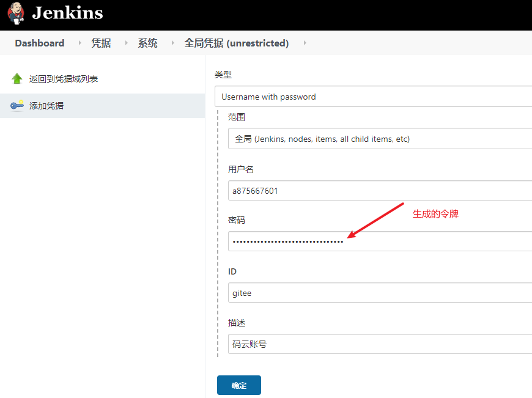Click the 描述 label text

[x=237, y=323]
